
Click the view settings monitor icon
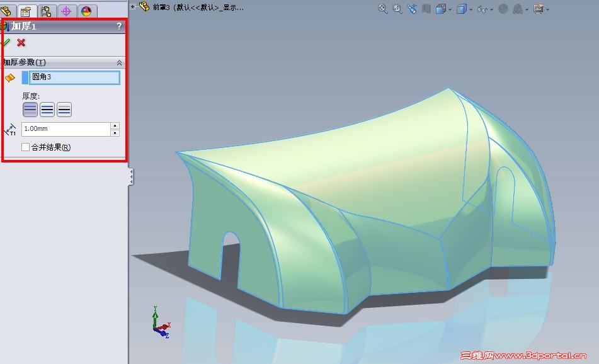pyautogui.click(x=539, y=9)
